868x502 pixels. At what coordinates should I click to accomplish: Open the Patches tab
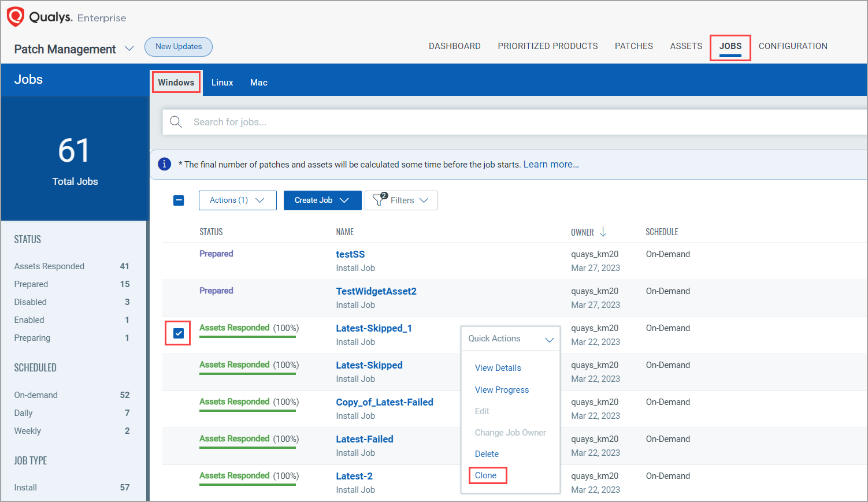(634, 46)
